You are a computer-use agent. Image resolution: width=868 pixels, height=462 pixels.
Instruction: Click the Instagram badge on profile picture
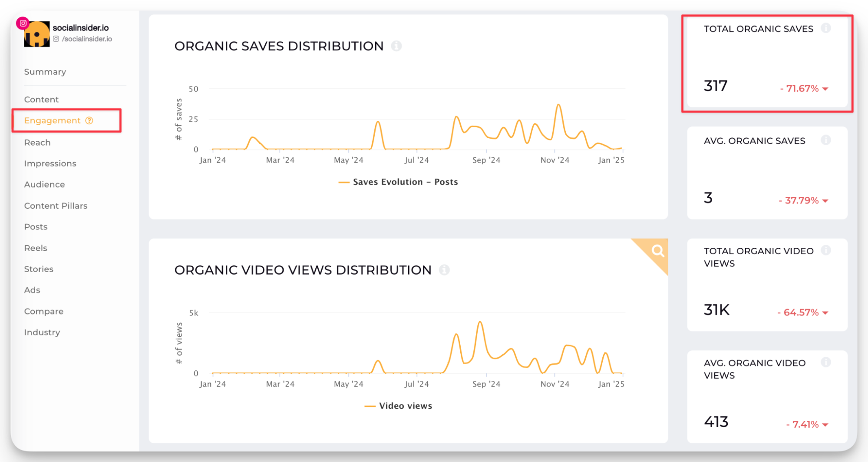pyautogui.click(x=23, y=23)
